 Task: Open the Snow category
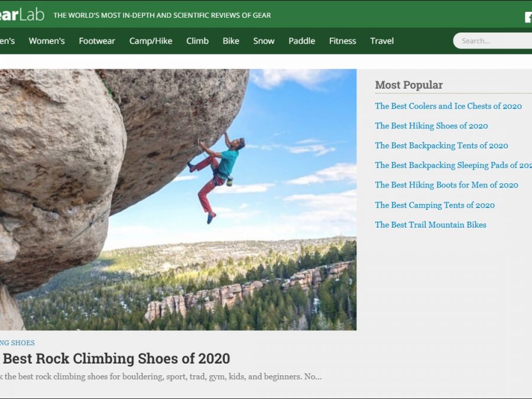(x=264, y=41)
